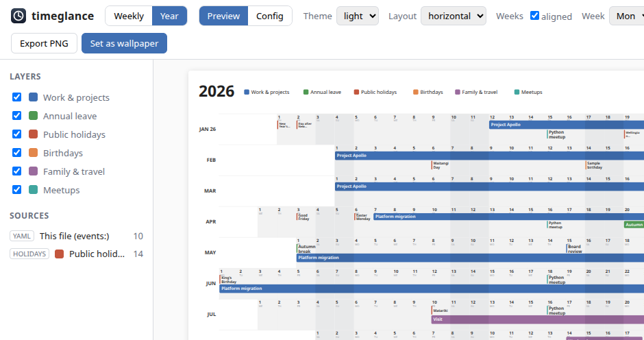Click the JAN 26 month label
This screenshot has height=340, width=644.
208,129
